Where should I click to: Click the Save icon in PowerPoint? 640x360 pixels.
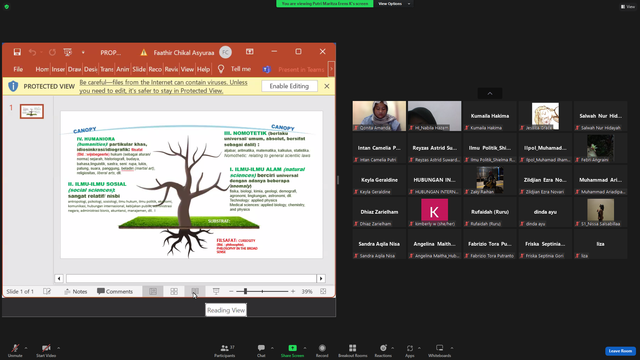17,52
